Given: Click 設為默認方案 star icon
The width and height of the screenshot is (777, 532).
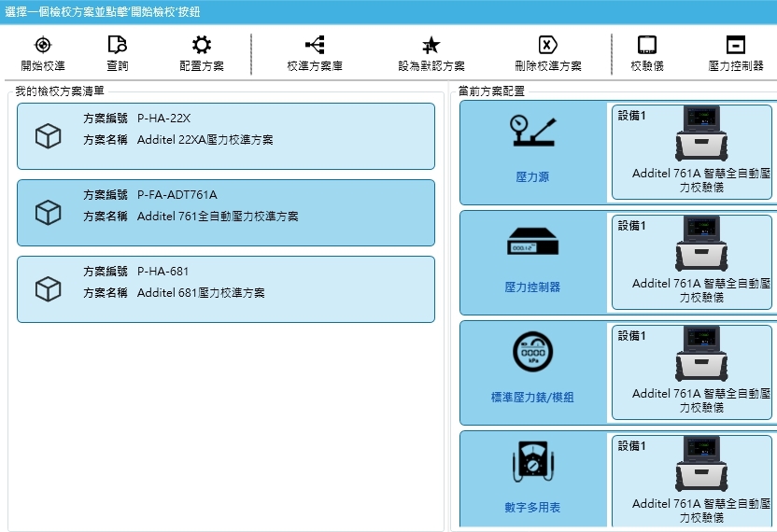Looking at the screenshot, I should 431,45.
